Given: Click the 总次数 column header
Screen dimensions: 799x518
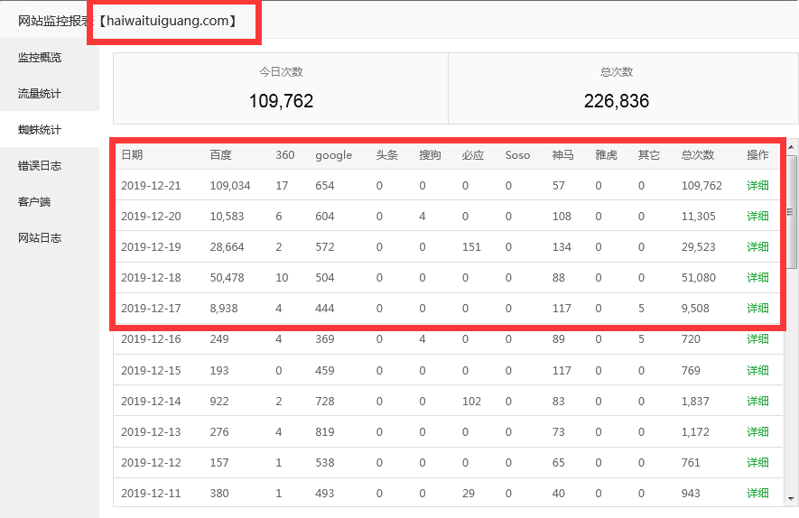Looking at the screenshot, I should tap(698, 155).
